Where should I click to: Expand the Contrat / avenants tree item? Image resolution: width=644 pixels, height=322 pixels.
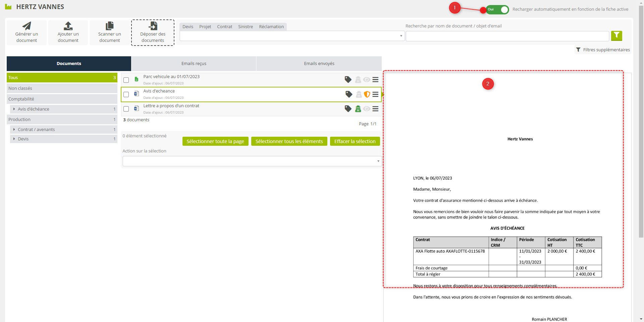(x=14, y=129)
